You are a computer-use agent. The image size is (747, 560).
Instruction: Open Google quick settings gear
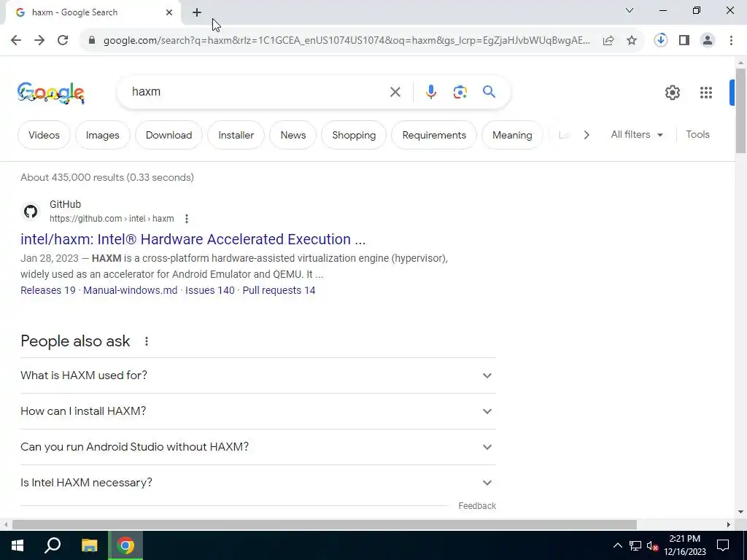click(x=673, y=93)
